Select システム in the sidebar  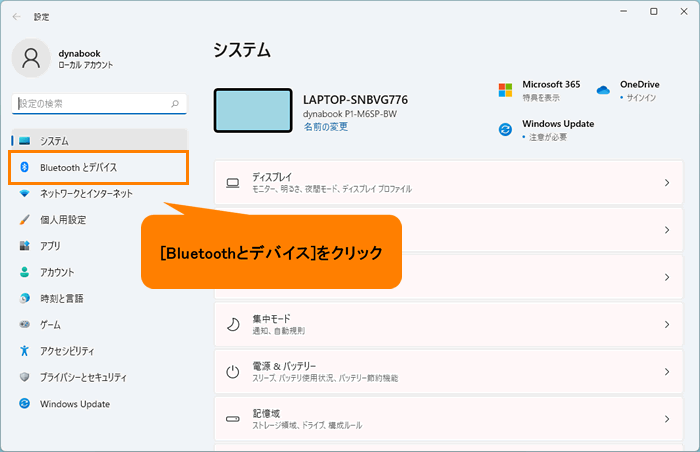point(99,141)
